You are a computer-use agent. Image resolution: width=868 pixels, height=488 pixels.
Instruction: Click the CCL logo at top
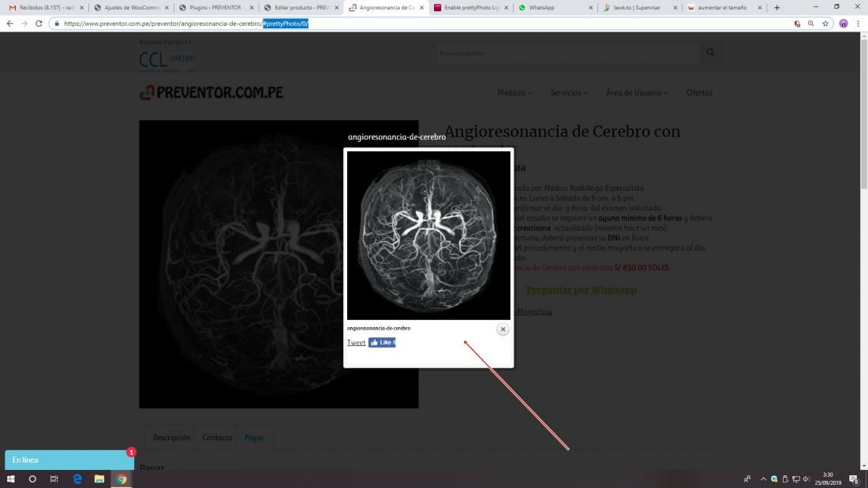166,59
